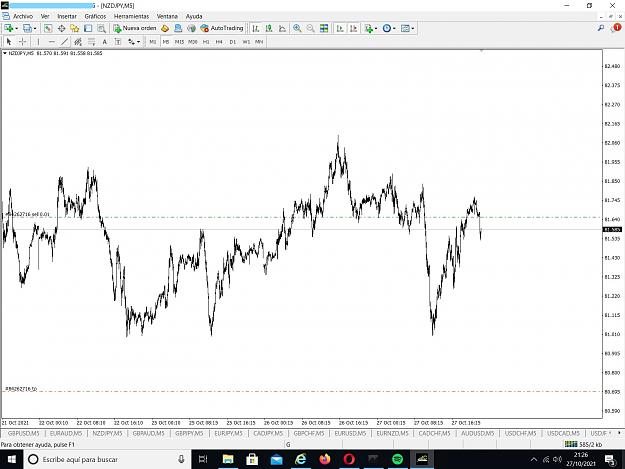
Task: Zoom out on the chart
Action: tap(311, 28)
